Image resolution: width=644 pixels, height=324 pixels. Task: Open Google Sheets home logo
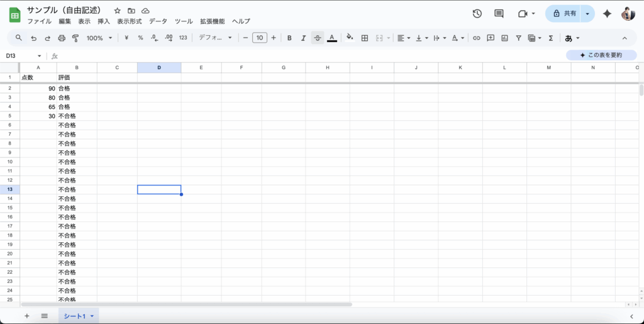[15, 16]
